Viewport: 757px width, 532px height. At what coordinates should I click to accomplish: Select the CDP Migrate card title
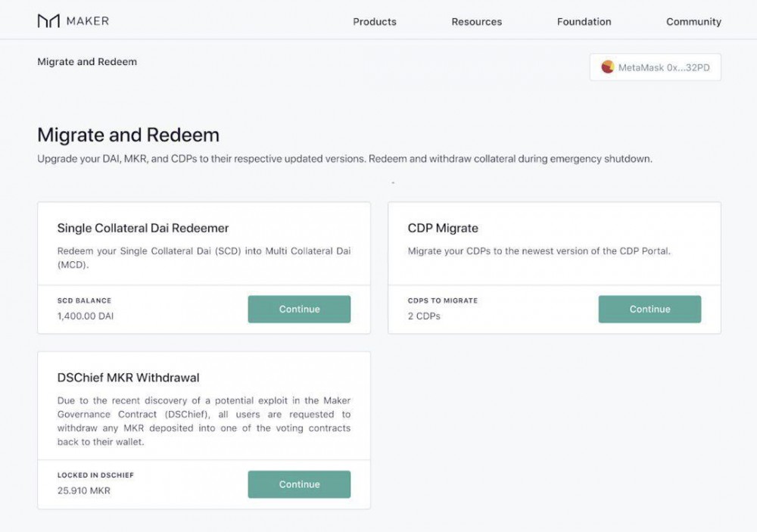coord(443,228)
